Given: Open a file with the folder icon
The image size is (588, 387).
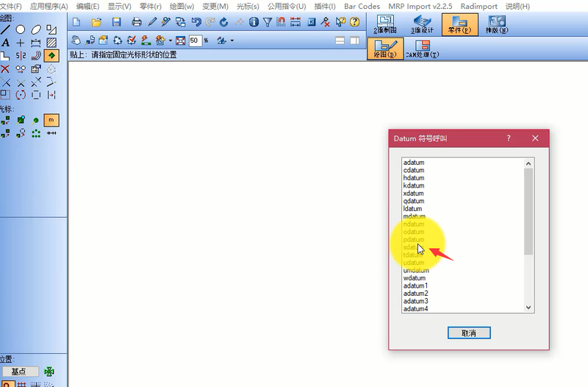Looking at the screenshot, I should point(96,22).
